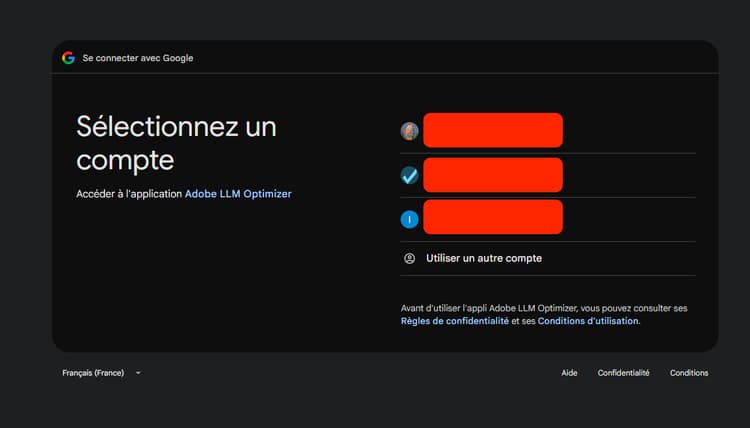Click the Sélectionnez un compte heading

(176, 143)
